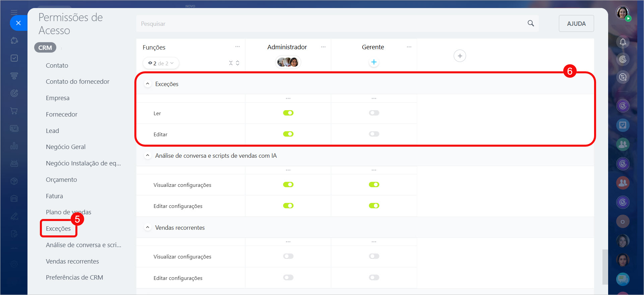Expand all sections icon in Funções header
The image size is (644, 295).
(x=238, y=63)
